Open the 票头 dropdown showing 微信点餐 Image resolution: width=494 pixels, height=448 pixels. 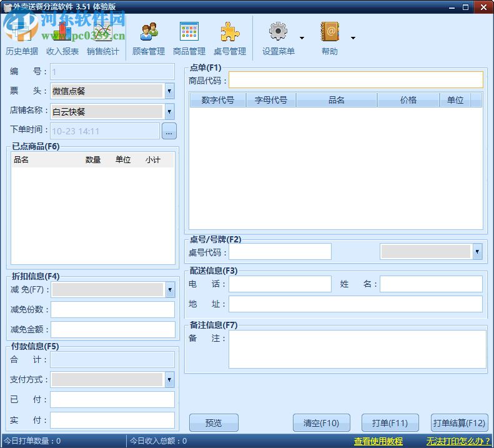click(169, 91)
